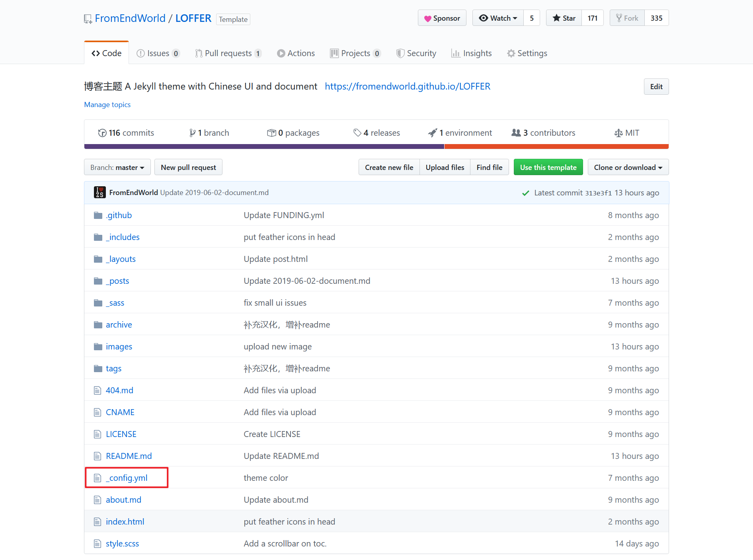View the 116 commits history
Screen dimensions: 753x560
(126, 133)
